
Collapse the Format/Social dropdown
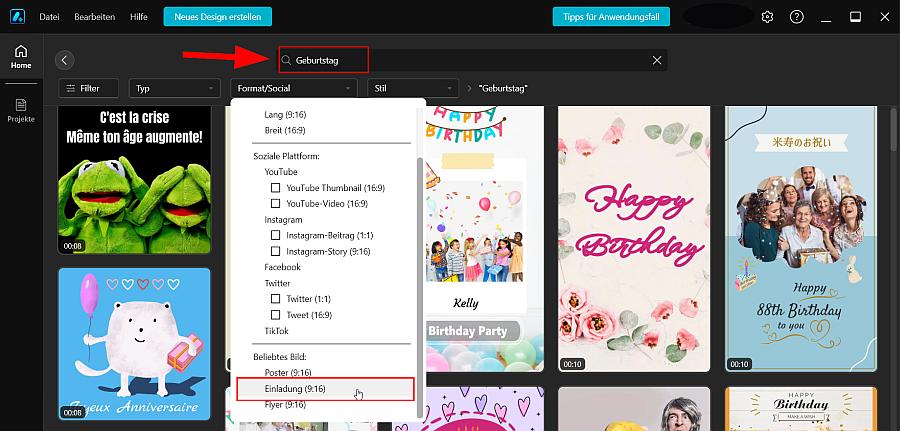[294, 88]
